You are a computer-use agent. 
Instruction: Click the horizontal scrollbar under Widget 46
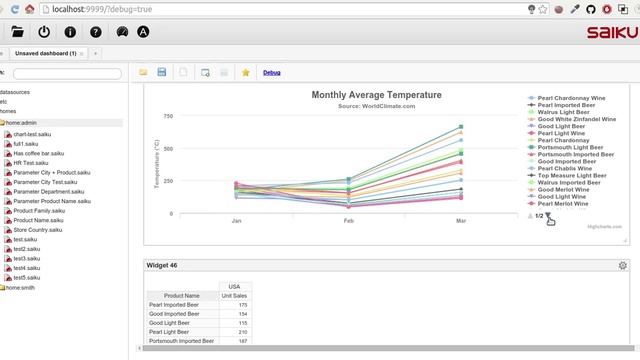pos(388,348)
